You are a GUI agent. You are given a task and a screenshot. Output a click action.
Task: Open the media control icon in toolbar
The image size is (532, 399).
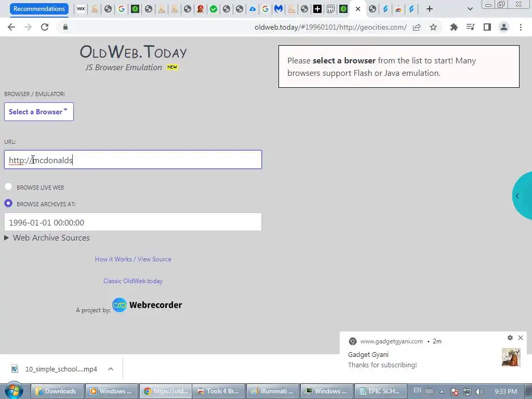(x=470, y=27)
